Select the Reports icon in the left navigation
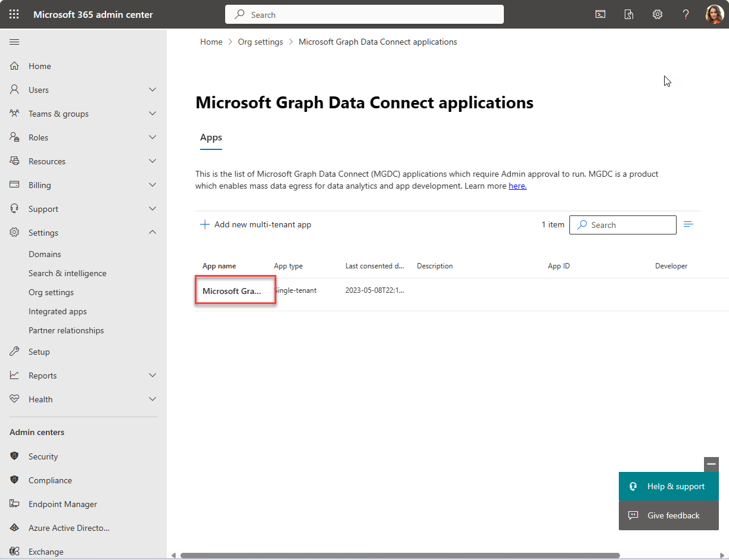The height and width of the screenshot is (560, 729). pyautogui.click(x=14, y=375)
